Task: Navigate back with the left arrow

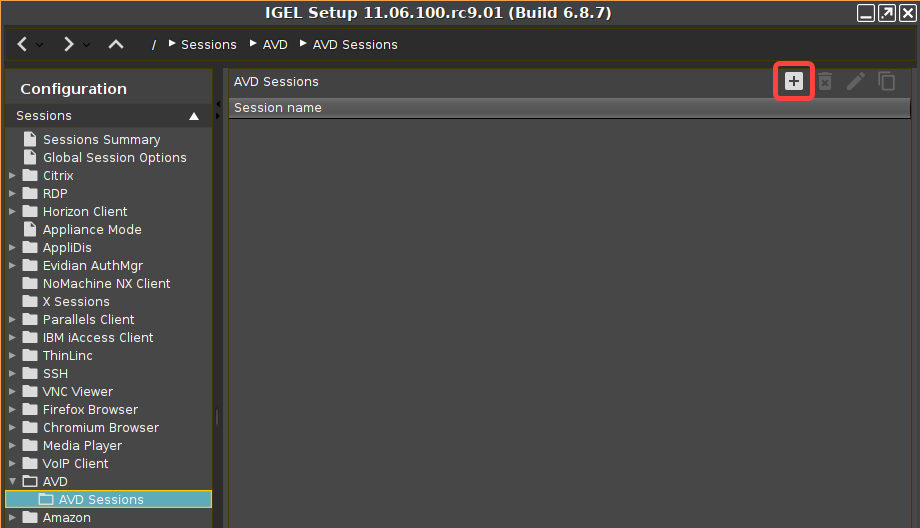Action: click(22, 44)
